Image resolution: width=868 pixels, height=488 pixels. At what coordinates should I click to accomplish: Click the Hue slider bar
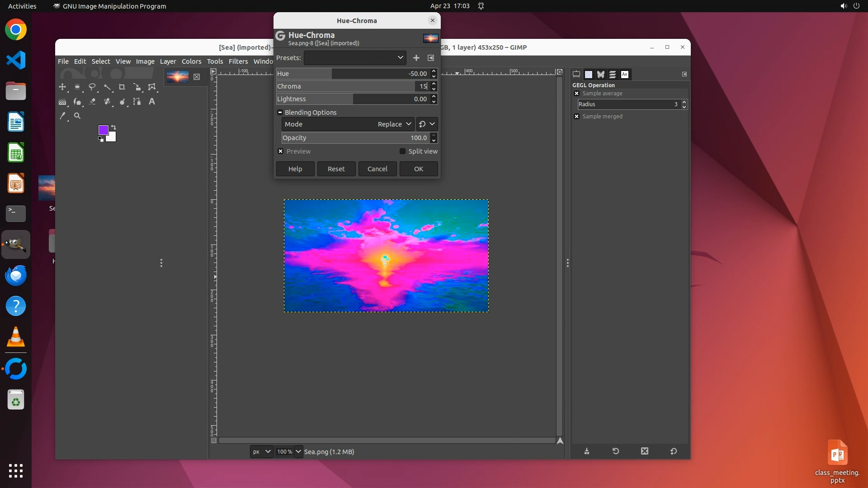353,74
